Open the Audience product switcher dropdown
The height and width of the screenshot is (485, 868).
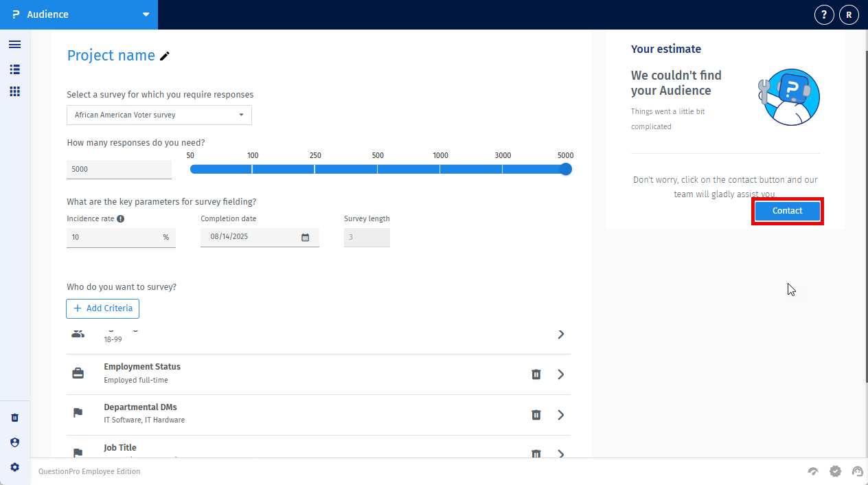145,14
